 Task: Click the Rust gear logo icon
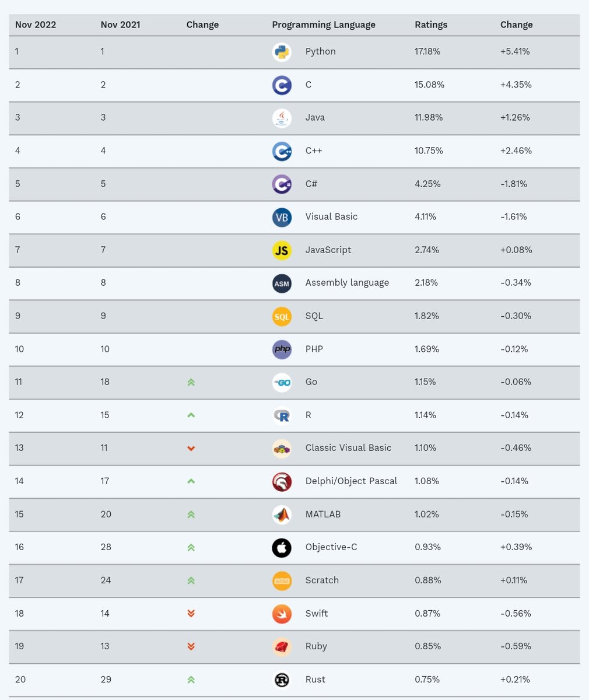pos(282,680)
